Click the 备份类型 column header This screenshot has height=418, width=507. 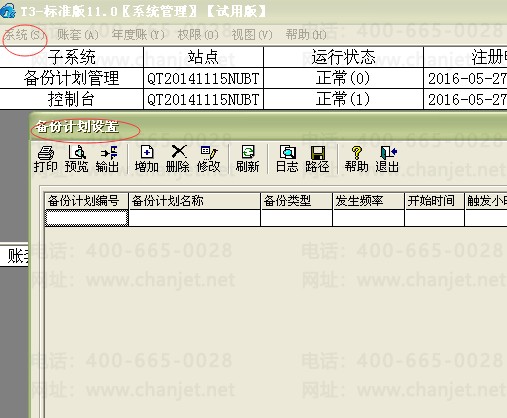point(296,201)
